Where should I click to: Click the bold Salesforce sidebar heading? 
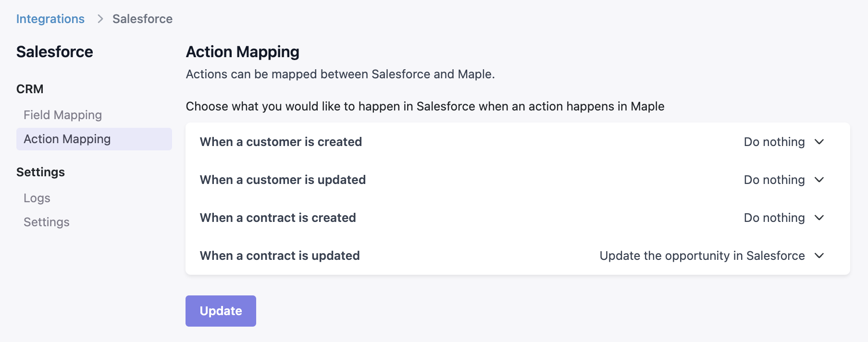pos(55,52)
